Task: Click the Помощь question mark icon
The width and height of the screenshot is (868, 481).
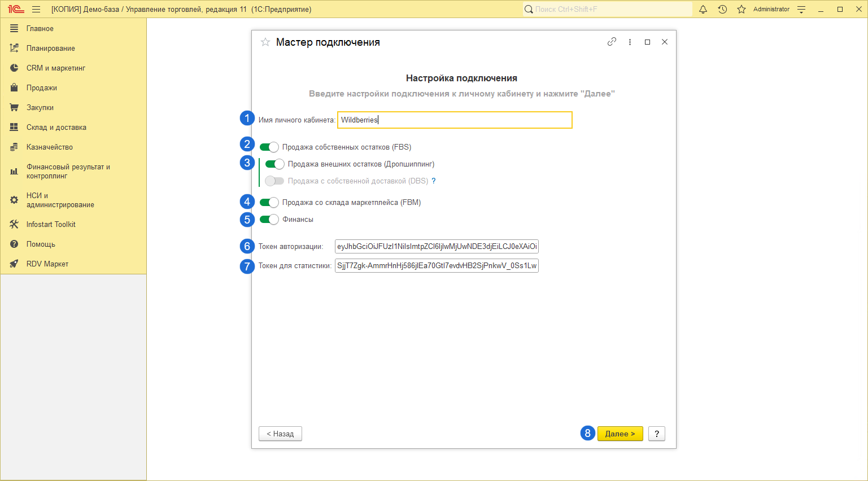Action: tap(14, 244)
